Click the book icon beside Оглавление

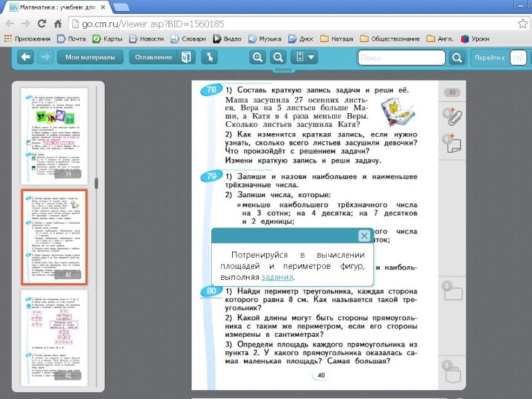(186, 58)
